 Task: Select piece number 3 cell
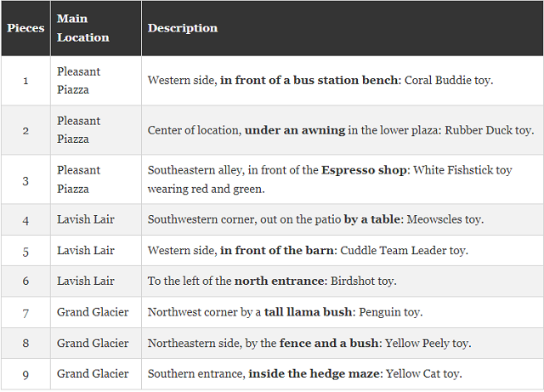click(25, 179)
